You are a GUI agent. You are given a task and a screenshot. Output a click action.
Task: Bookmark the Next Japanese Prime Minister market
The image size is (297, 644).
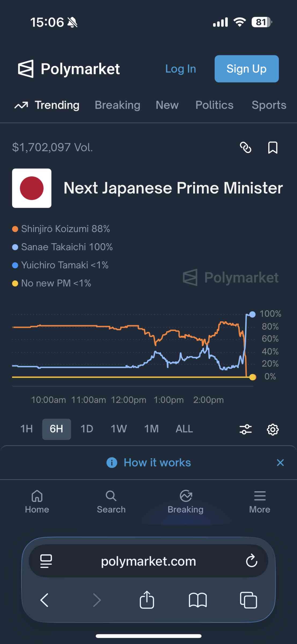(273, 148)
